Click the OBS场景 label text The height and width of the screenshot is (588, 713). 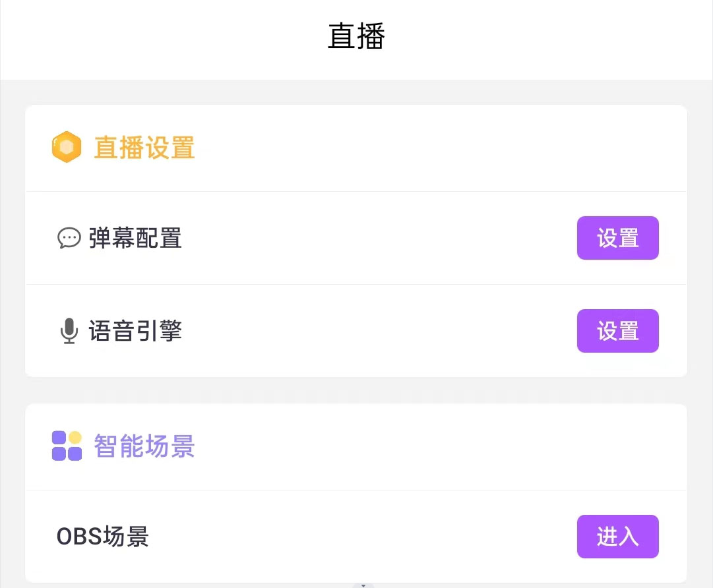pyautogui.click(x=103, y=537)
